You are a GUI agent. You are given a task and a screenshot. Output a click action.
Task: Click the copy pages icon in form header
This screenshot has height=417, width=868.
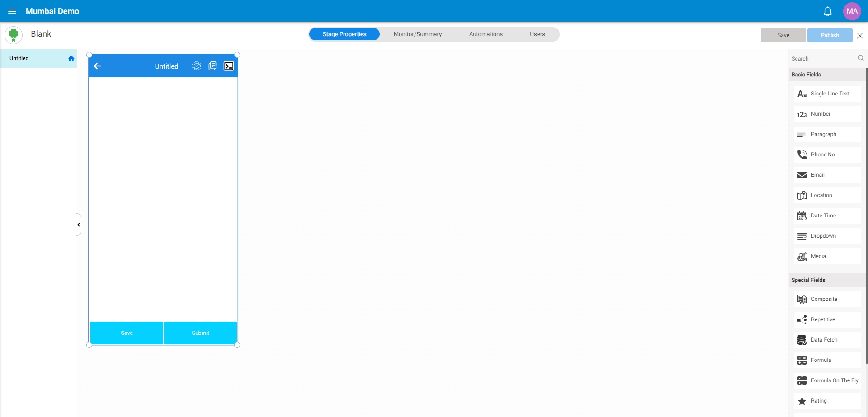212,66
